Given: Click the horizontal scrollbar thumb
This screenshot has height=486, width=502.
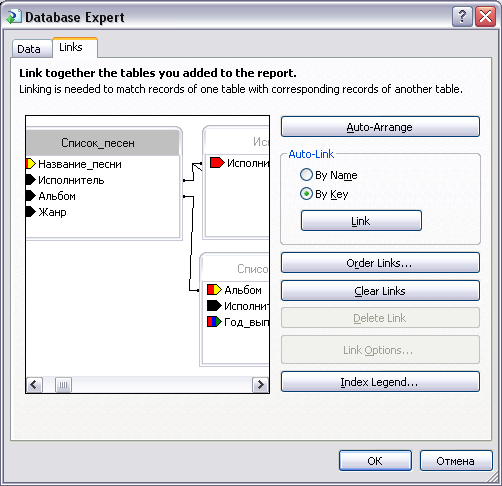Looking at the screenshot, I should coord(63,385).
